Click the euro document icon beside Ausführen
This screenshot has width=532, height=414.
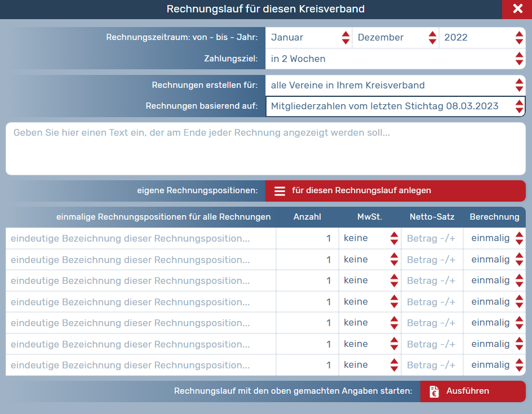[434, 391]
